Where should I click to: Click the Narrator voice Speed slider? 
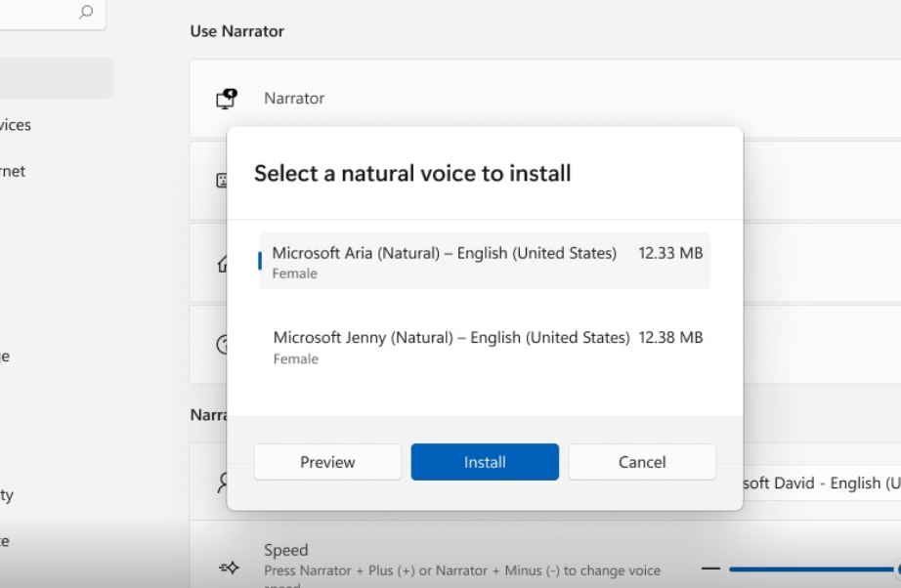click(x=813, y=569)
